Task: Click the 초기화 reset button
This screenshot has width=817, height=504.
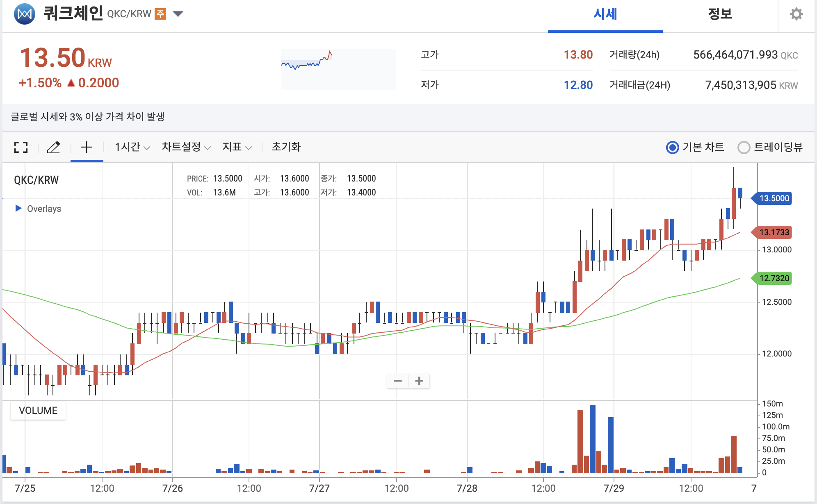Action: (286, 147)
